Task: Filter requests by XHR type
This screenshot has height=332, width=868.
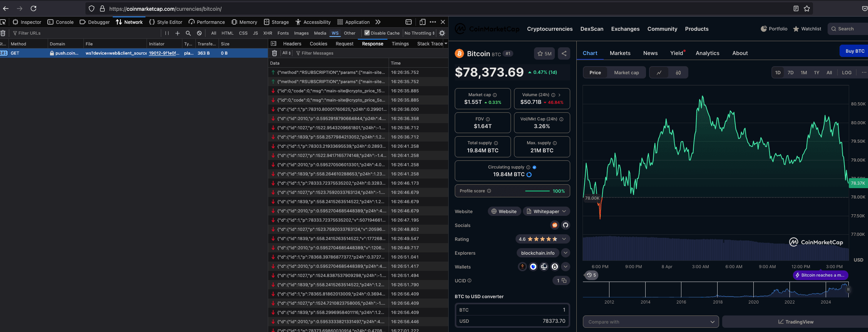Action: point(268,33)
